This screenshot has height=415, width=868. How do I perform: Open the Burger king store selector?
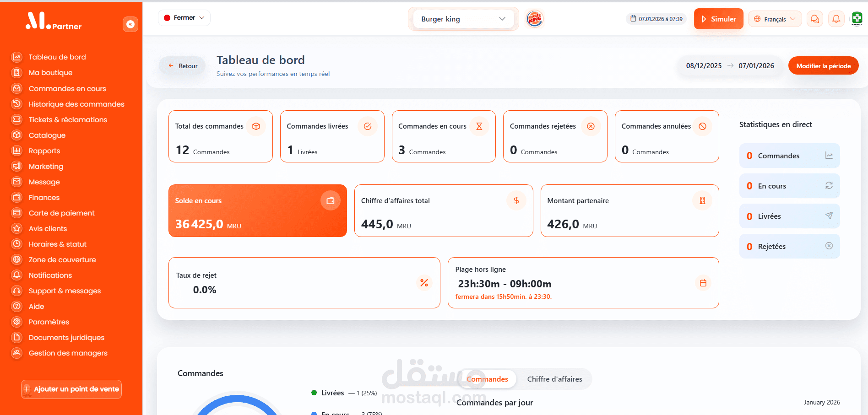[463, 19]
